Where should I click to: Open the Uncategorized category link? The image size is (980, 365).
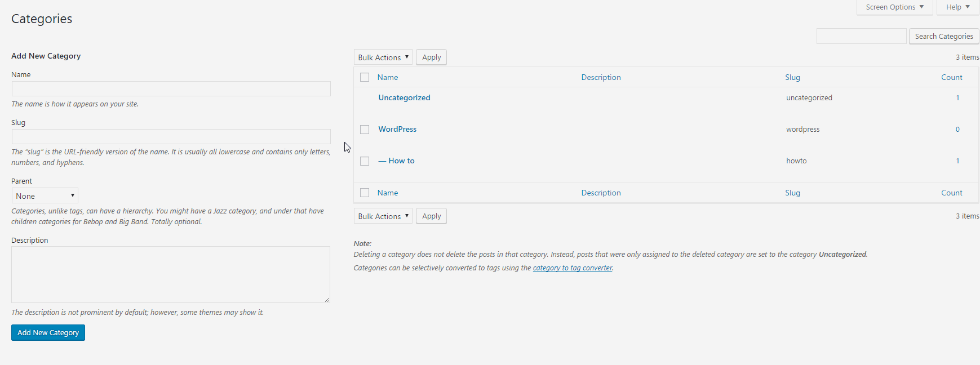(404, 98)
